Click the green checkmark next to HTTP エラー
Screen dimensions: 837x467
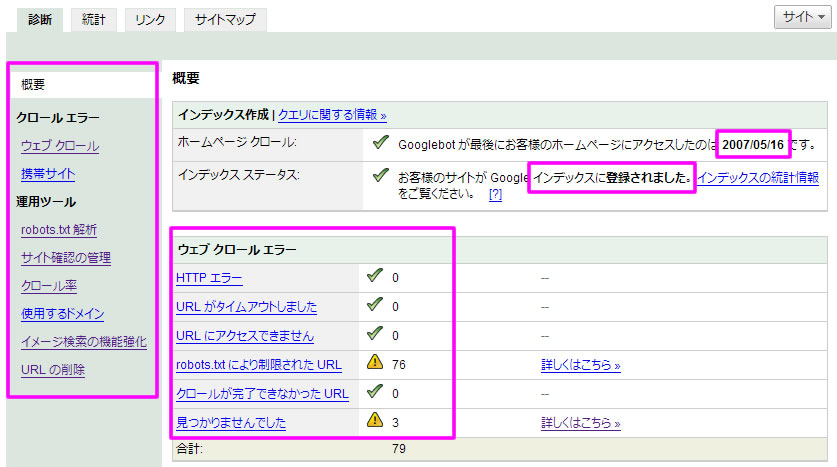point(377,277)
